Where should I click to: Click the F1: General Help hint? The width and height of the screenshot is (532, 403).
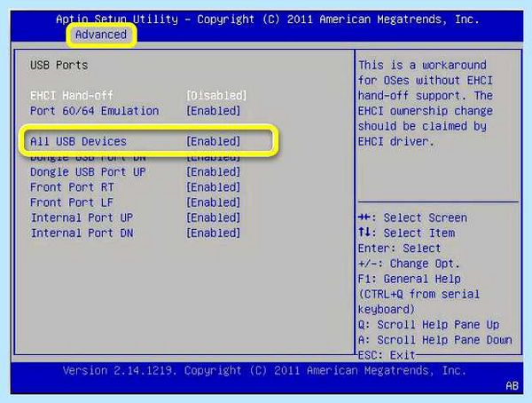tap(409, 279)
